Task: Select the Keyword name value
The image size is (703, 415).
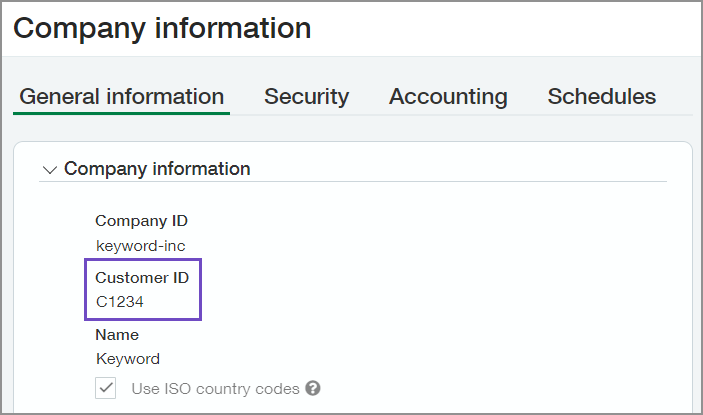Action: (127, 358)
